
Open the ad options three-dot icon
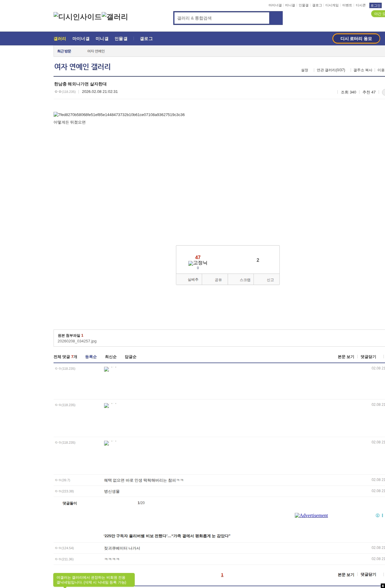[382, 515]
